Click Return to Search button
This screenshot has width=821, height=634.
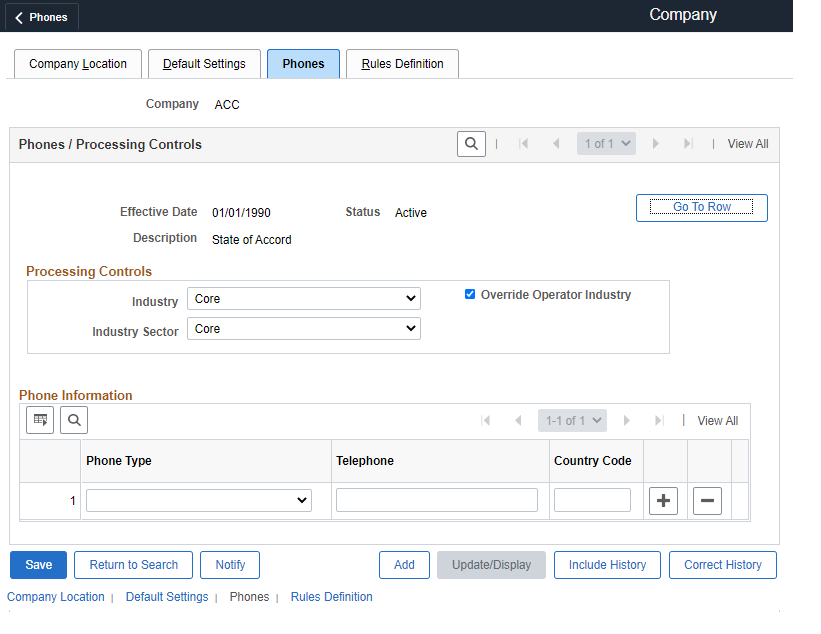tap(134, 565)
